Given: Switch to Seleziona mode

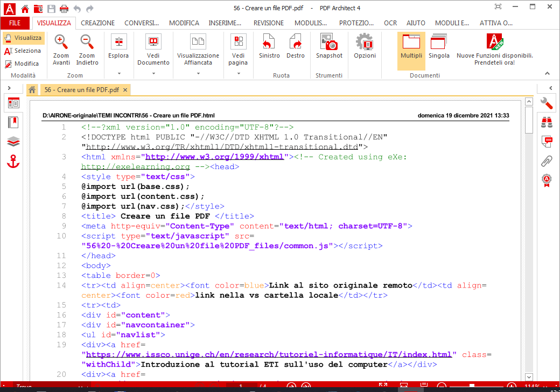Looking at the screenshot, I should [23, 51].
